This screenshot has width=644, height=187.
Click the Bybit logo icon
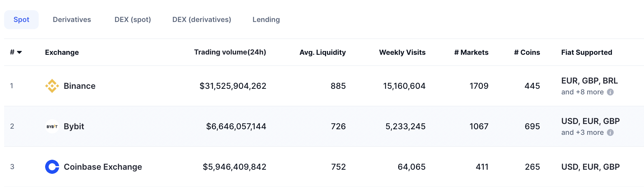pyautogui.click(x=52, y=126)
